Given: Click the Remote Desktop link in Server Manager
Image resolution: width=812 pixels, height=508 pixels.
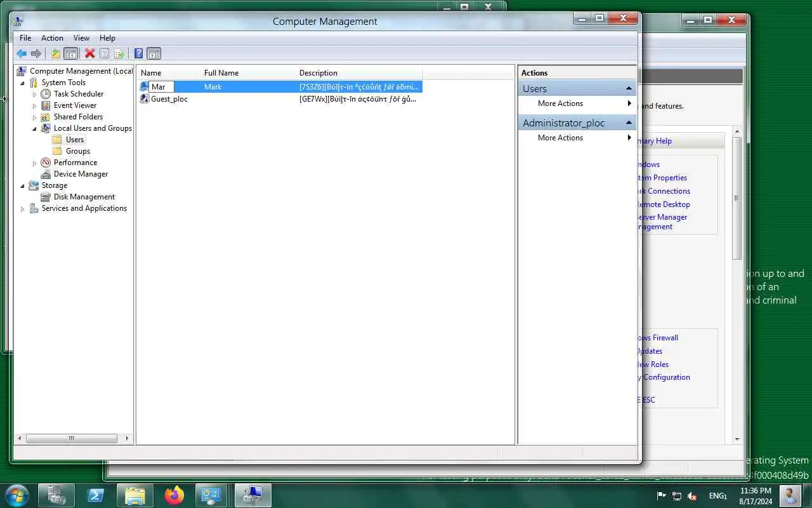Looking at the screenshot, I should (662, 204).
